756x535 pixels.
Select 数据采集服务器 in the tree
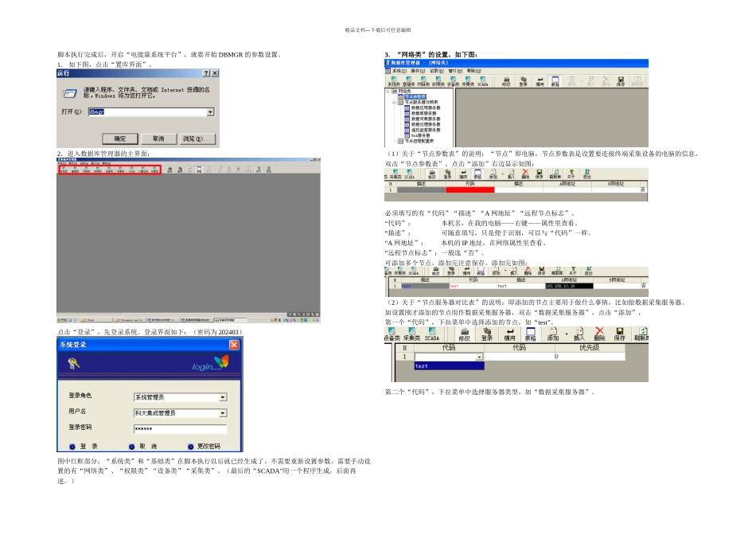click(x=426, y=119)
